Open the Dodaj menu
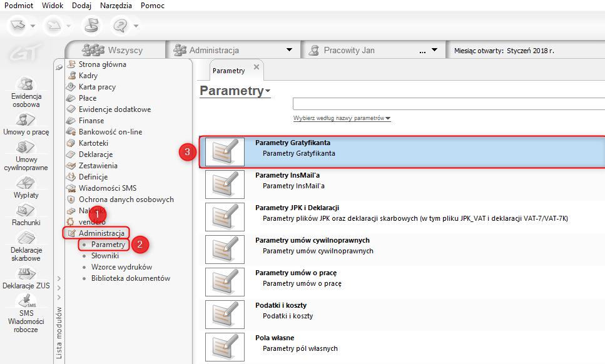This screenshot has width=605, height=364. pyautogui.click(x=81, y=6)
